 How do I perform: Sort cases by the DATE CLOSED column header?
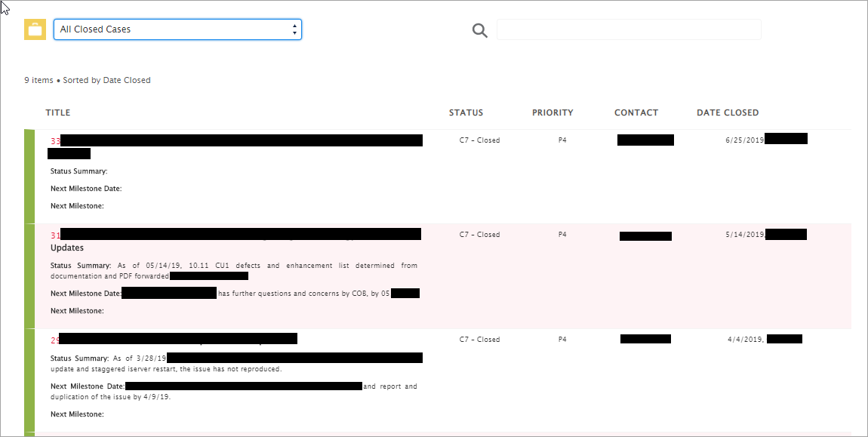(728, 112)
